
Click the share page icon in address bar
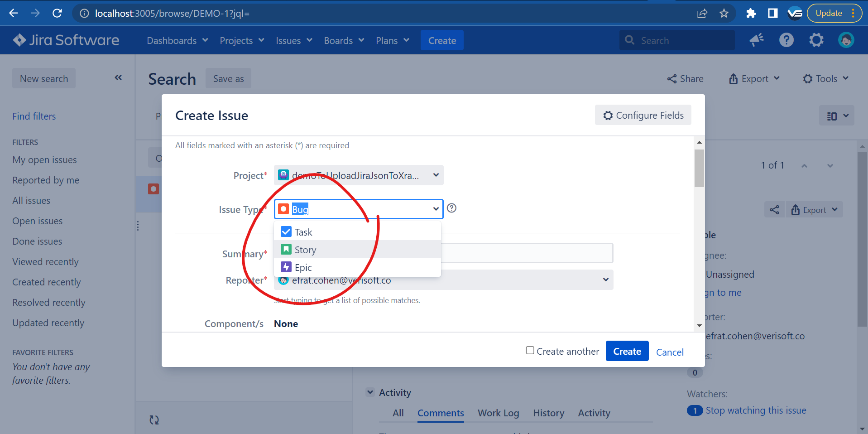click(x=702, y=13)
